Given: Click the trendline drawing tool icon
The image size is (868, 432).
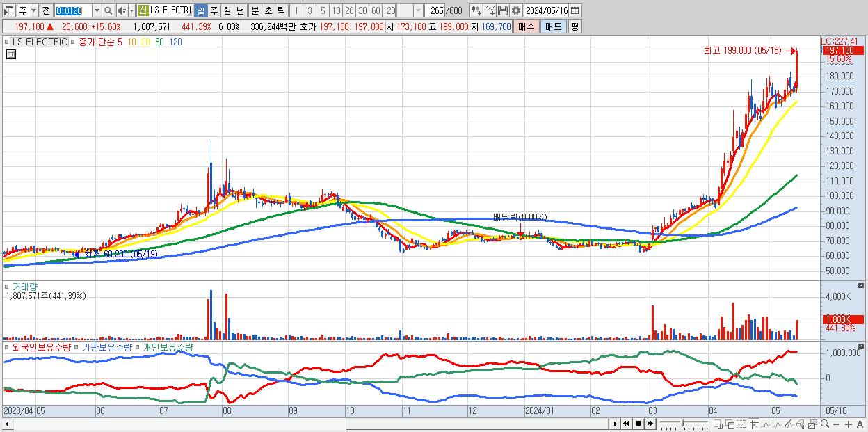Looking at the screenshot, I should (765, 424).
